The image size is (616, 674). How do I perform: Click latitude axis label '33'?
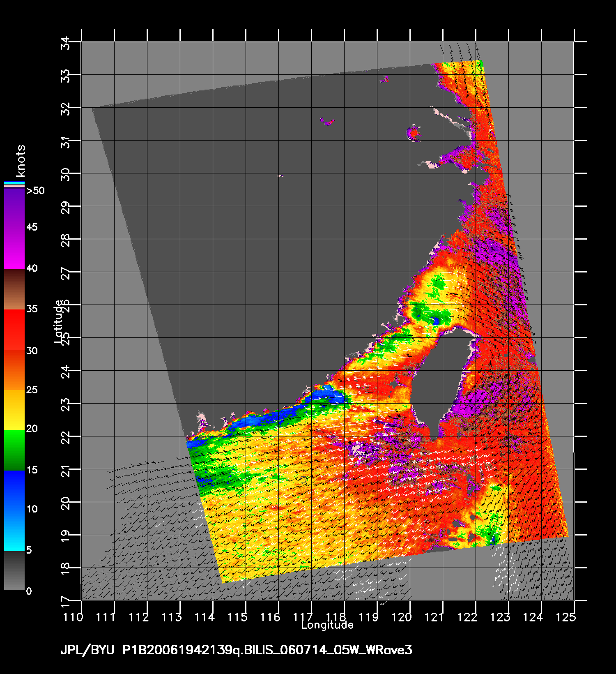point(65,76)
